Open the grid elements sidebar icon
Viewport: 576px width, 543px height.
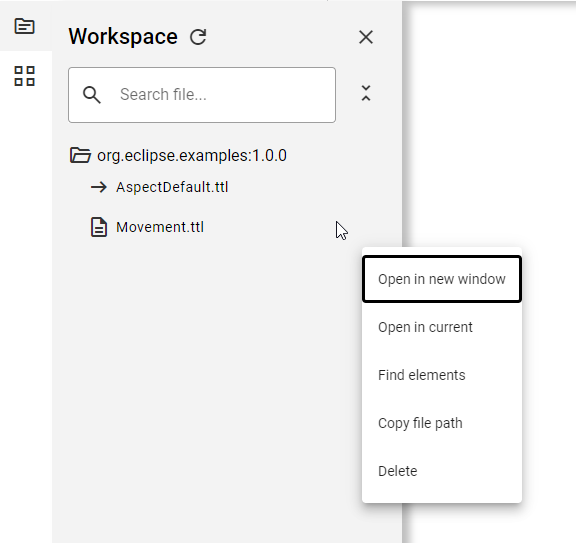(25, 76)
